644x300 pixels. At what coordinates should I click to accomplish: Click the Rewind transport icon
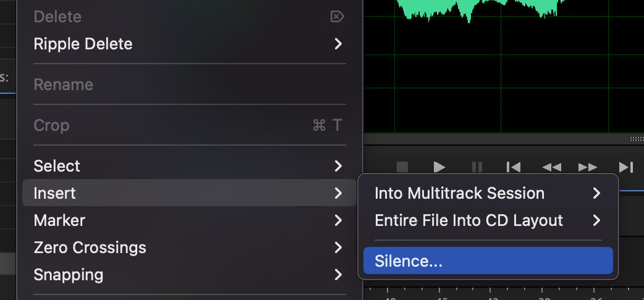551,167
